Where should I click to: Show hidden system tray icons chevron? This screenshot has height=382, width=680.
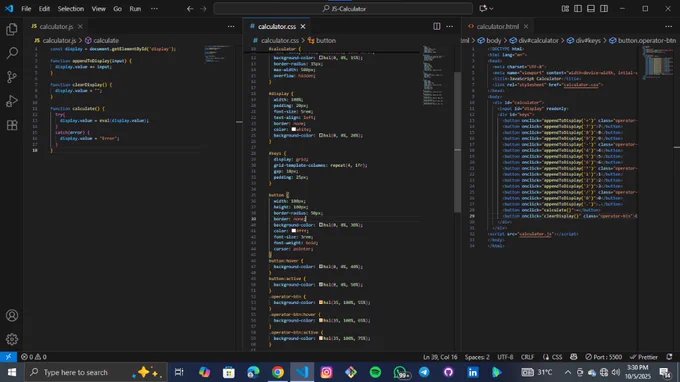coord(568,372)
